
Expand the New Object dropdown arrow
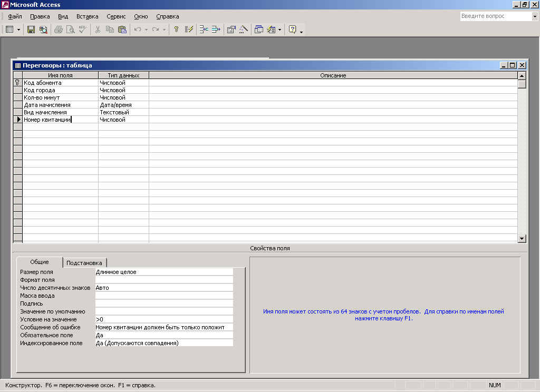pyautogui.click(x=280, y=30)
